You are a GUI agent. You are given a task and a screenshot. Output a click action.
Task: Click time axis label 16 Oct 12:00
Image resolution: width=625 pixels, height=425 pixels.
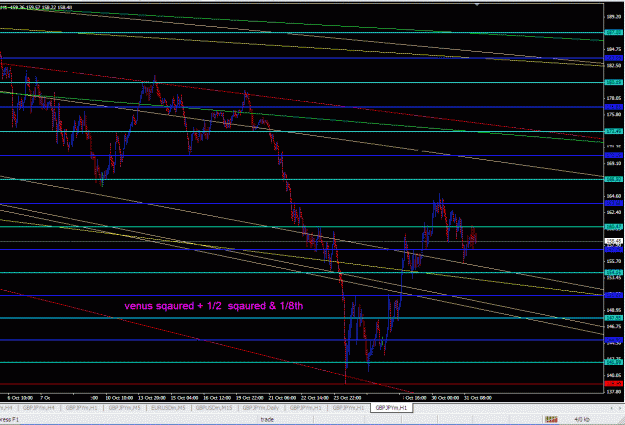[217, 398]
